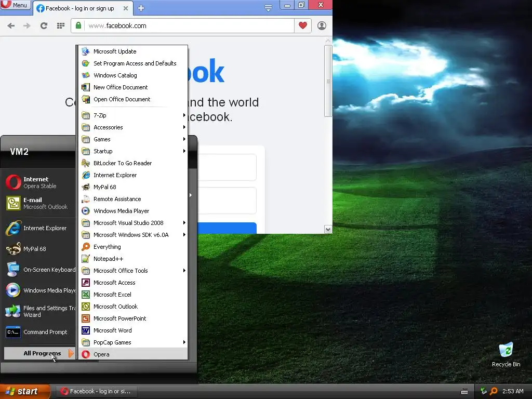Viewport: 532px width, 399px height.
Task: Click the network status tray icon
Action: pos(484,391)
